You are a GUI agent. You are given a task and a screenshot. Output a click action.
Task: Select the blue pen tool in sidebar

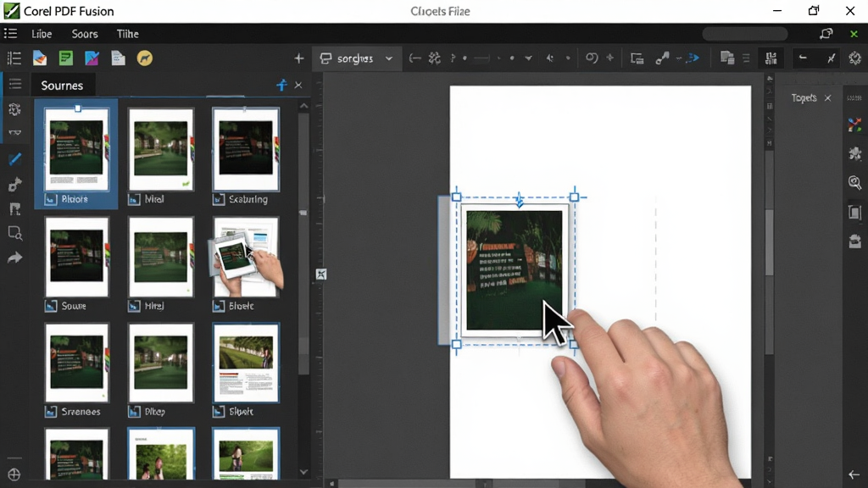tap(15, 159)
